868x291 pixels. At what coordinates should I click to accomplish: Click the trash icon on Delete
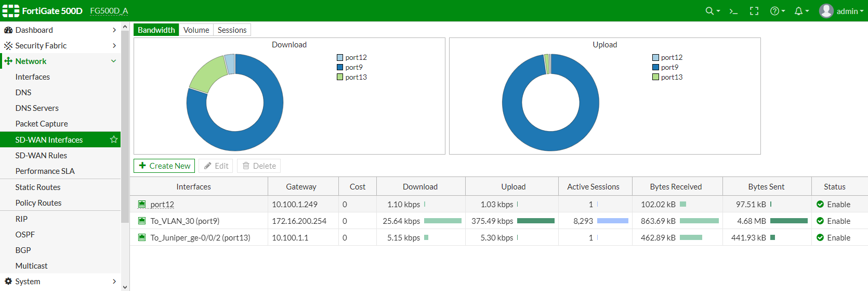pyautogui.click(x=246, y=166)
